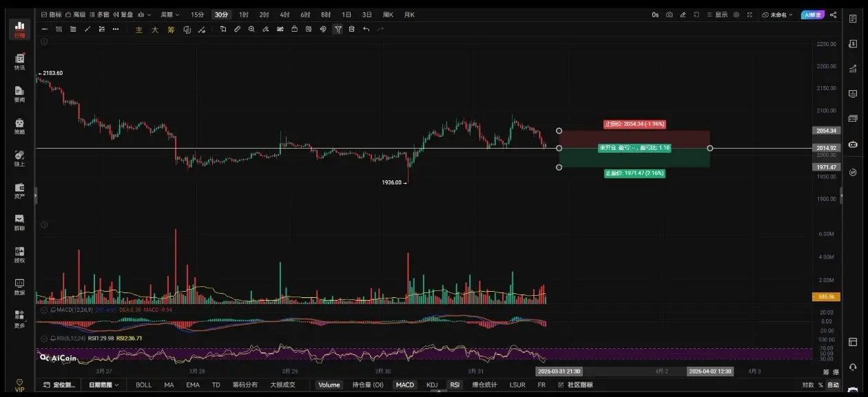The height and width of the screenshot is (397, 868).
Task: Open the 群聊 group chat sidebar icon
Action: click(19, 223)
